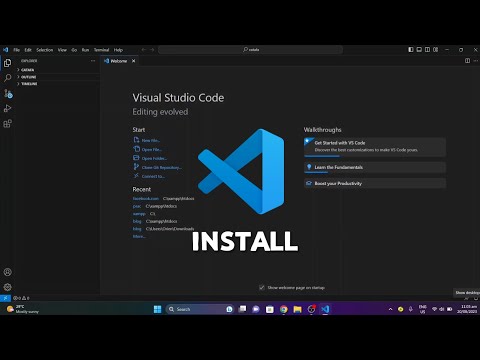Screen dimensions: 480x360
Task: Click the Windows Start button
Action: point(157,309)
